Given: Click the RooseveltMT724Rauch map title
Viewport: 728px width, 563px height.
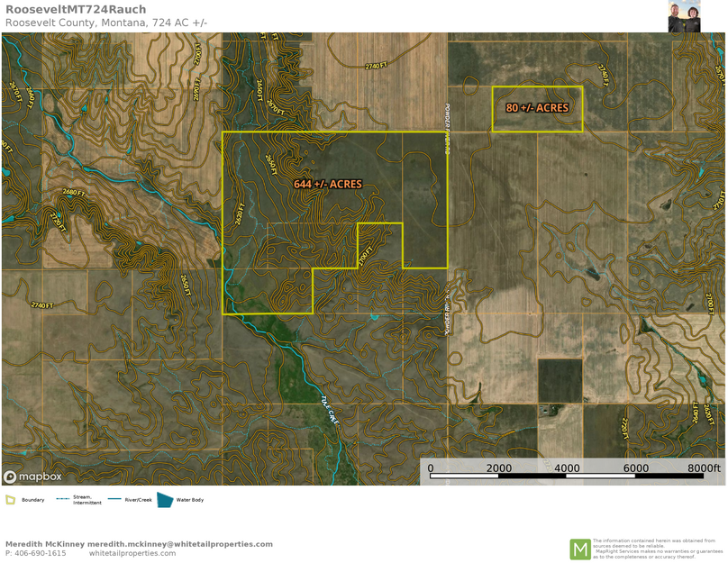Looking at the screenshot, I should (76, 10).
